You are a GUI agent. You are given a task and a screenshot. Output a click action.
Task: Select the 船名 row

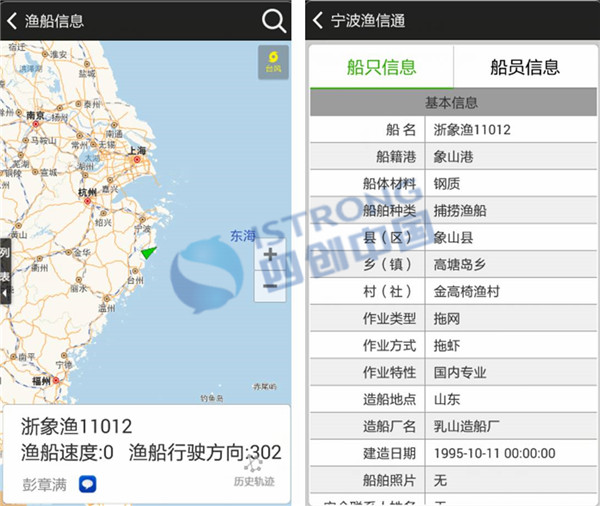pos(453,130)
